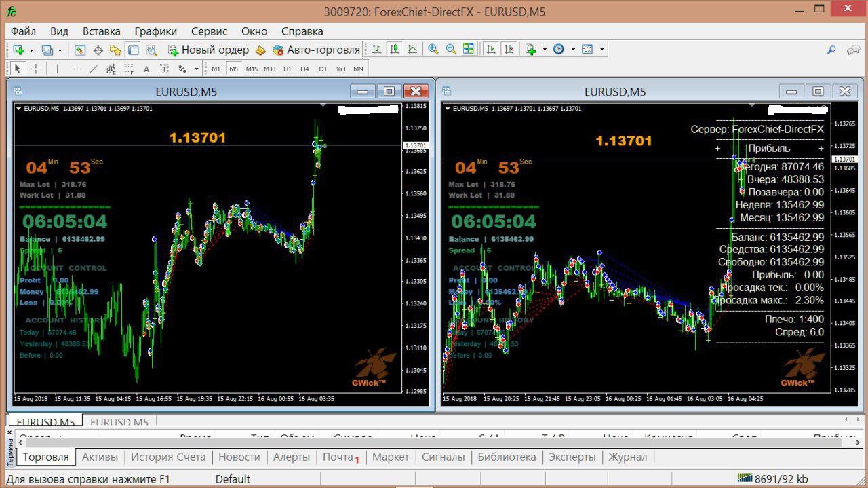Screen dimensions: 868x488
Task: Draw a horizontal line tool
Action: click(75, 69)
